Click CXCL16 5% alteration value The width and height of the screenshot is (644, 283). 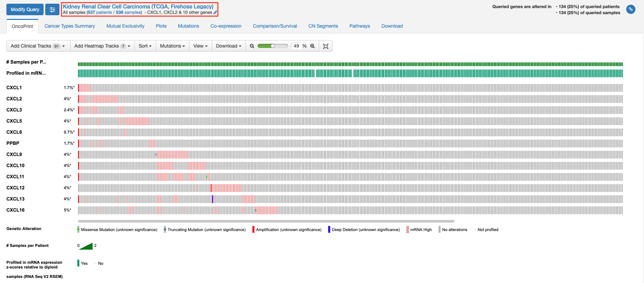click(68, 210)
